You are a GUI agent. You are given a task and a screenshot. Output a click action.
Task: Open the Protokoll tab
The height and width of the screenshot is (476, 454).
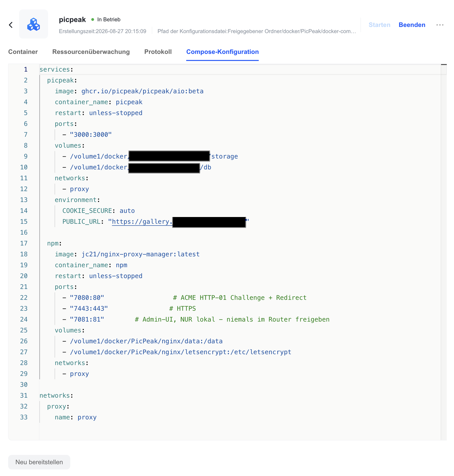[158, 52]
